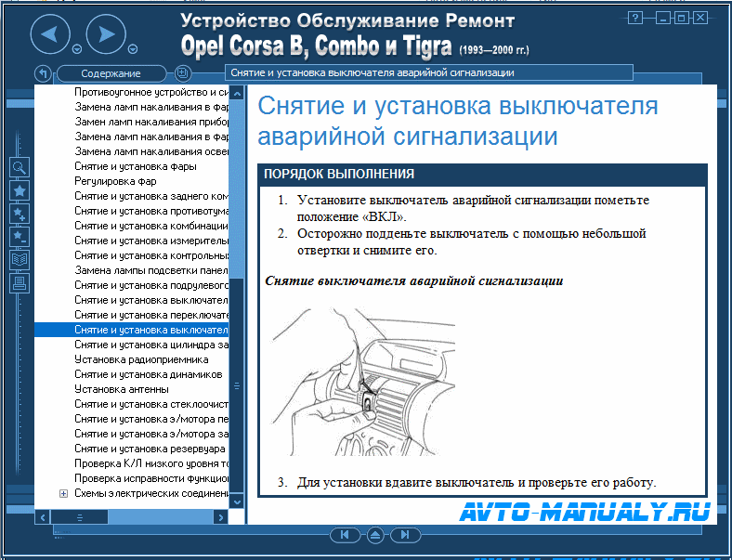This screenshot has width=732, height=560.
Task: Remove bookmark with star-minus icon
Action: tap(20, 237)
